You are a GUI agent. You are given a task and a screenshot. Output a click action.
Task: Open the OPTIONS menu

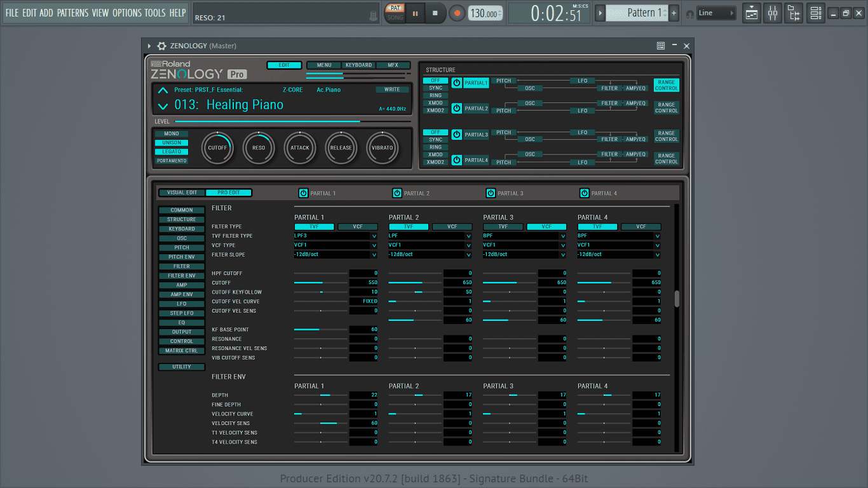click(126, 13)
